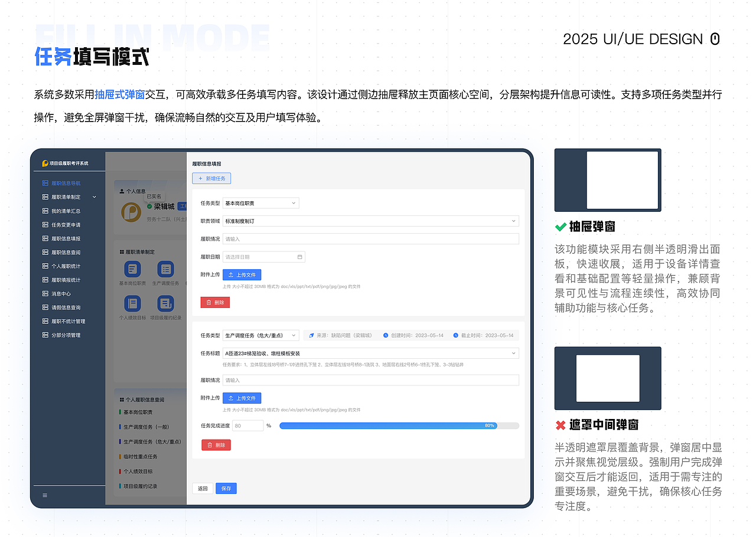Click the green verified check beside 梁辑城
Viewport: 756px width, 537px height.
tap(149, 207)
